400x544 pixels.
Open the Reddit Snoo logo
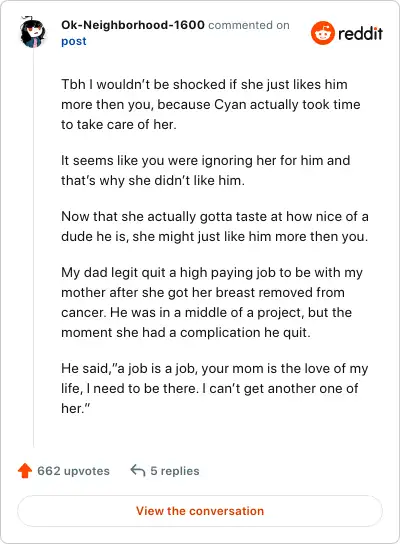point(323,33)
